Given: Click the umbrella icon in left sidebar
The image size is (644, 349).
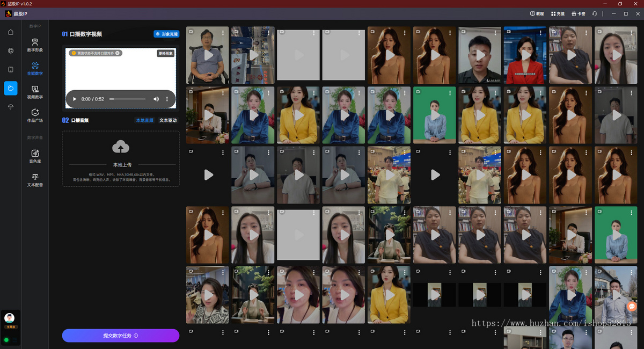Looking at the screenshot, I should pos(11,107).
